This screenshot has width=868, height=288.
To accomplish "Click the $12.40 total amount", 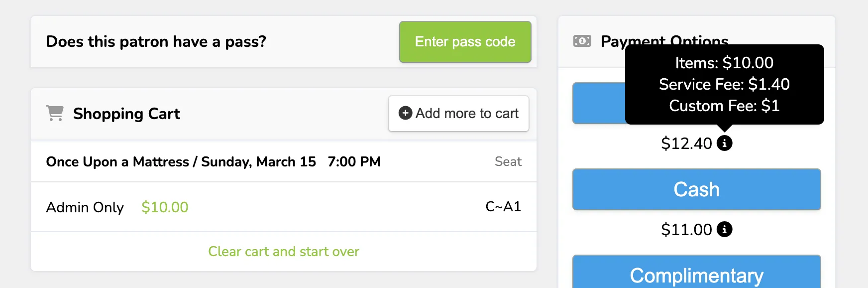I will 686,144.
